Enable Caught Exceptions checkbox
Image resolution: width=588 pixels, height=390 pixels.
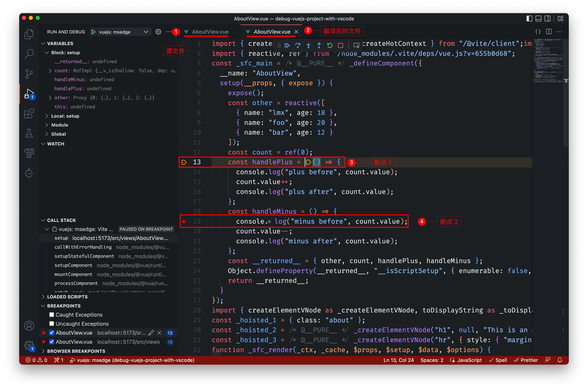[x=52, y=315]
